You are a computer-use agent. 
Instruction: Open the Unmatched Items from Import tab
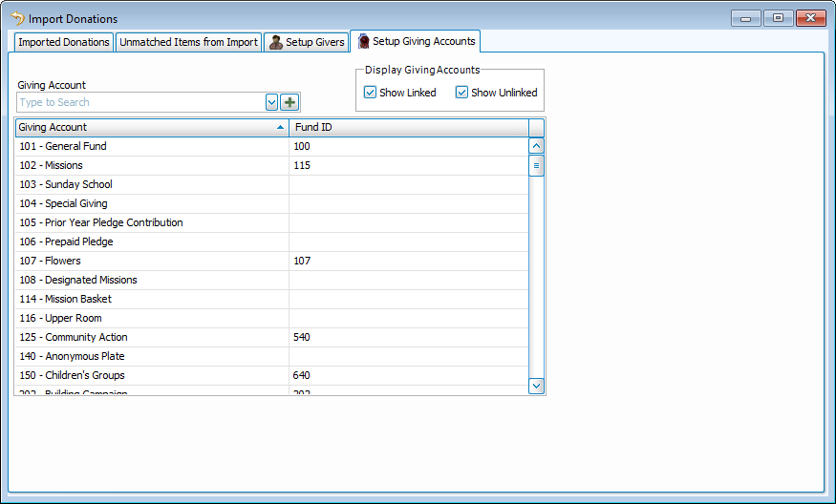pos(188,42)
